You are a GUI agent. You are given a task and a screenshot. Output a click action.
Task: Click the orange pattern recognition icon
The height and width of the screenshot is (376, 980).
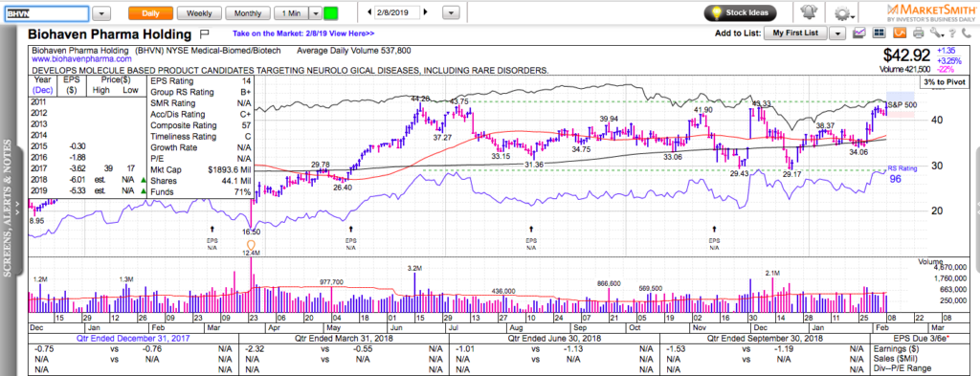900,33
